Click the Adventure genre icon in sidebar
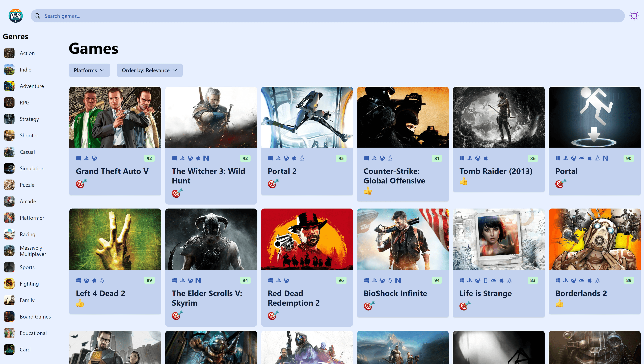 pyautogui.click(x=10, y=86)
